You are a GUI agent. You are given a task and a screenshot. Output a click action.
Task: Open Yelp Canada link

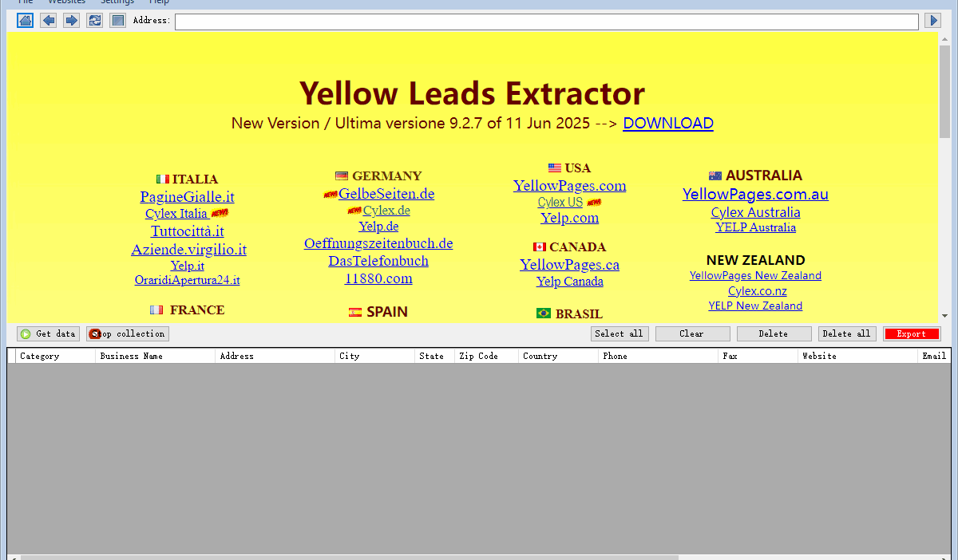[570, 282]
